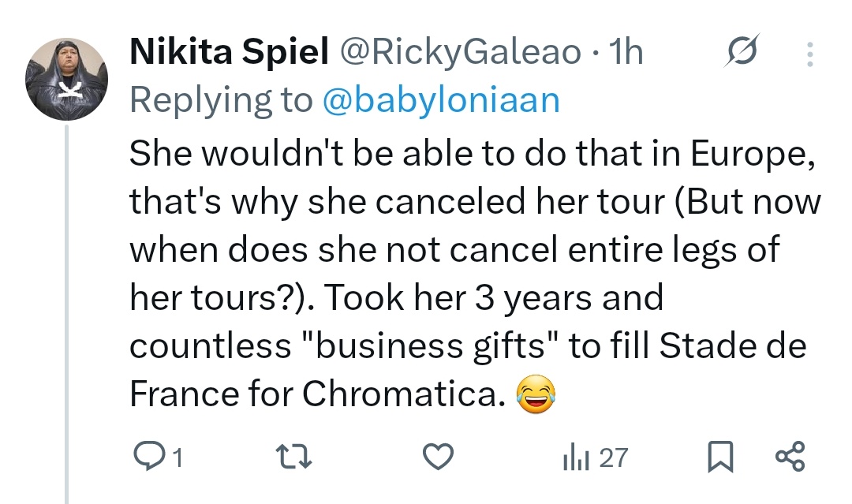Image resolution: width=852 pixels, height=504 pixels.
Task: Like the tweet with the heart icon
Action: [x=439, y=457]
